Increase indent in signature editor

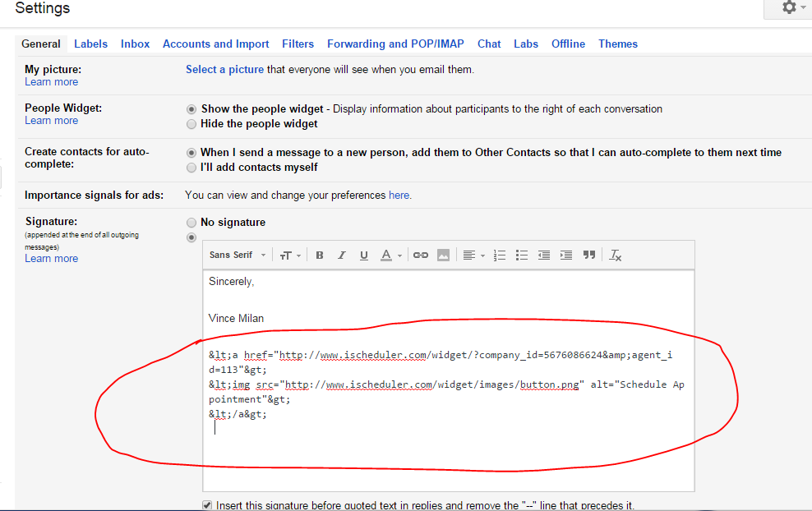coord(566,255)
